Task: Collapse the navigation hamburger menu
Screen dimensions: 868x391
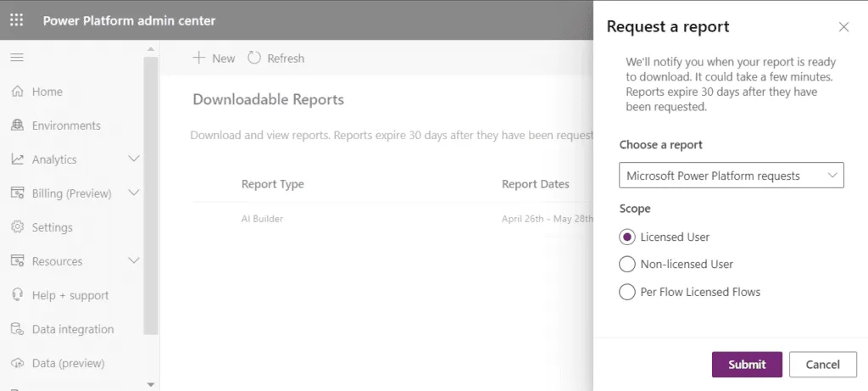Action: pos(17,57)
